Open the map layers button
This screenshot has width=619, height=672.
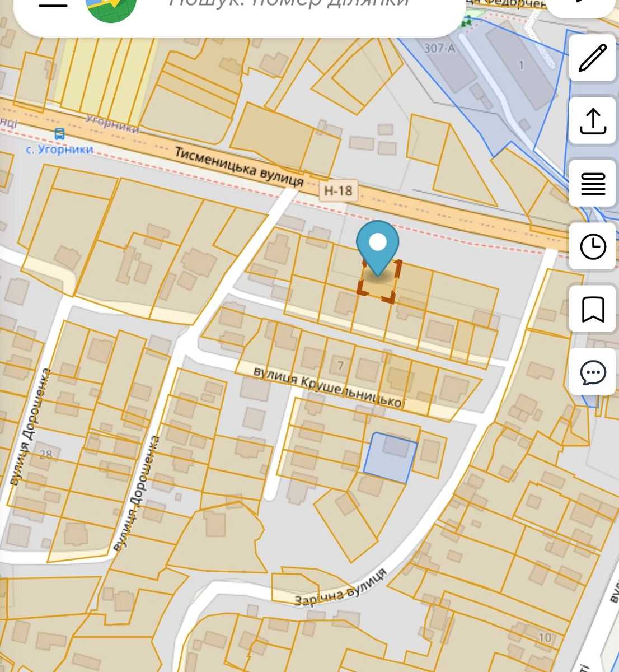point(593,184)
